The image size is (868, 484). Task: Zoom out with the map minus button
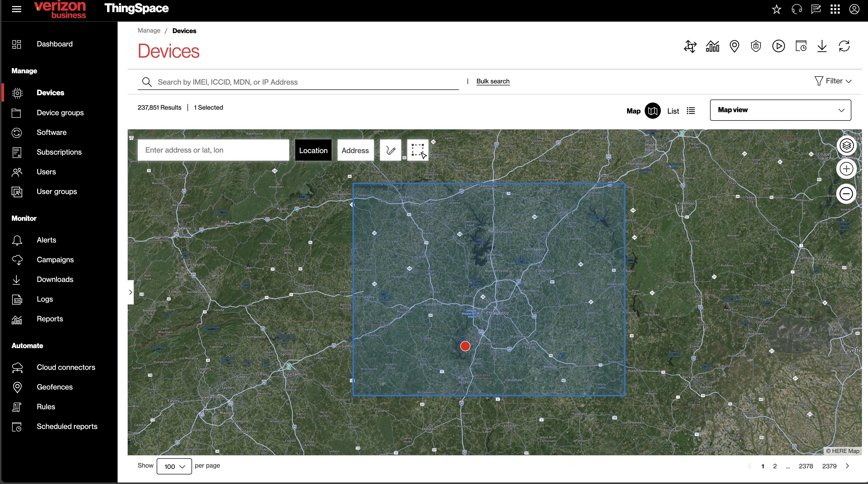(846, 193)
